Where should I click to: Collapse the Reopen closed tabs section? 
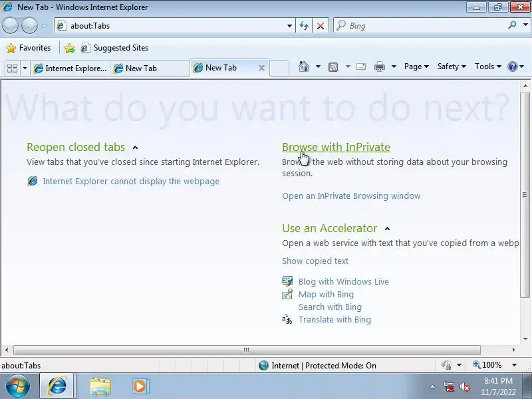pyautogui.click(x=136, y=147)
